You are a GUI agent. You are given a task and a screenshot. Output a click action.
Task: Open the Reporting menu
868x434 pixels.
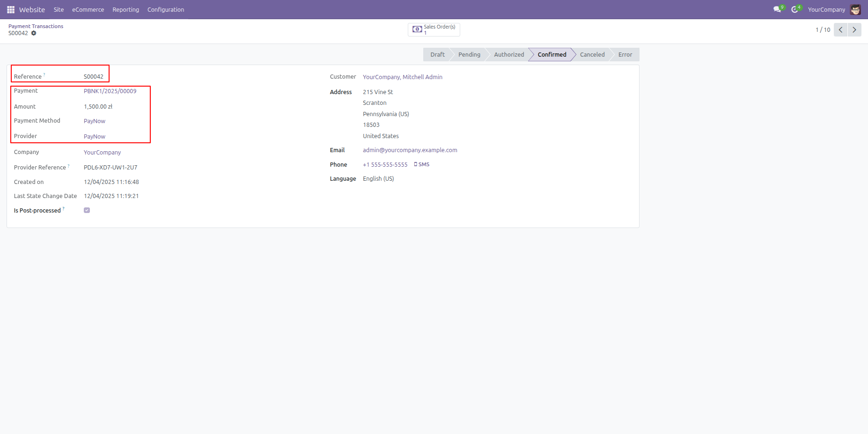click(126, 9)
